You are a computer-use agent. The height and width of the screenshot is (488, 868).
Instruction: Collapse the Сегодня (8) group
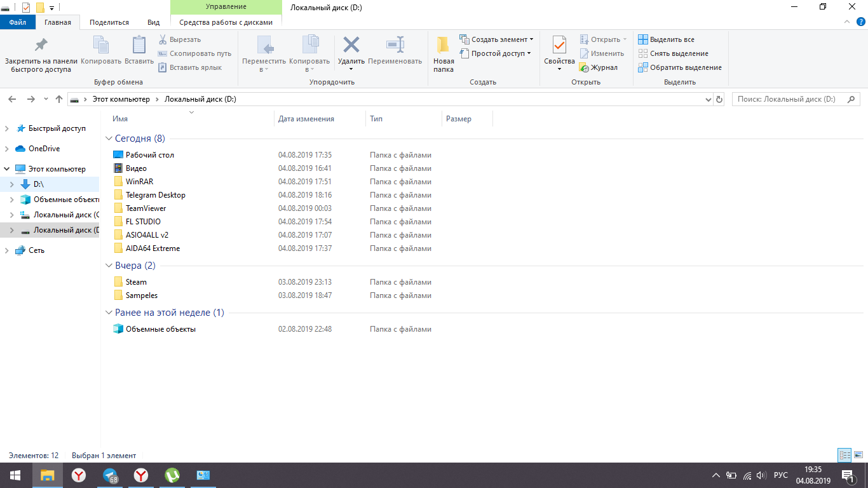[109, 139]
